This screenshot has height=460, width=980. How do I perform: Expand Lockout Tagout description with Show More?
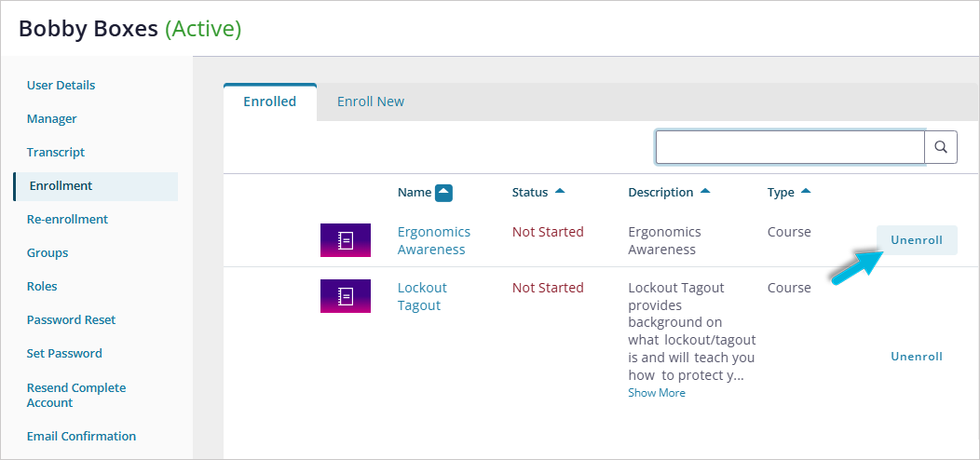click(x=657, y=393)
